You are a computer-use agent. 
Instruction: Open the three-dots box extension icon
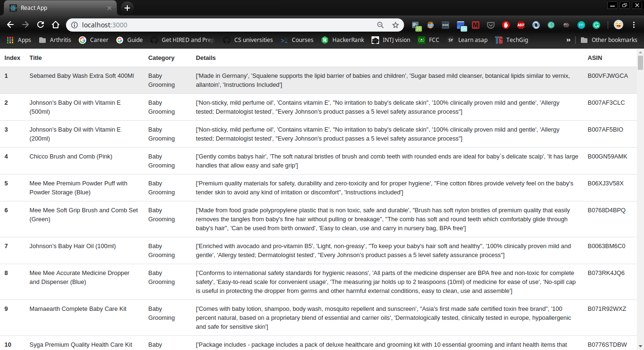(446, 25)
